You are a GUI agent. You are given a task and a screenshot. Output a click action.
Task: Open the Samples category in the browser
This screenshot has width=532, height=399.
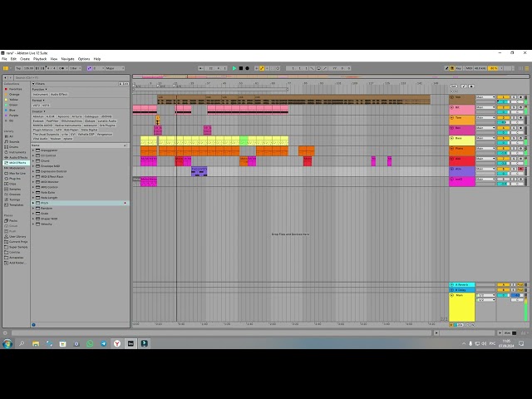pos(14,189)
